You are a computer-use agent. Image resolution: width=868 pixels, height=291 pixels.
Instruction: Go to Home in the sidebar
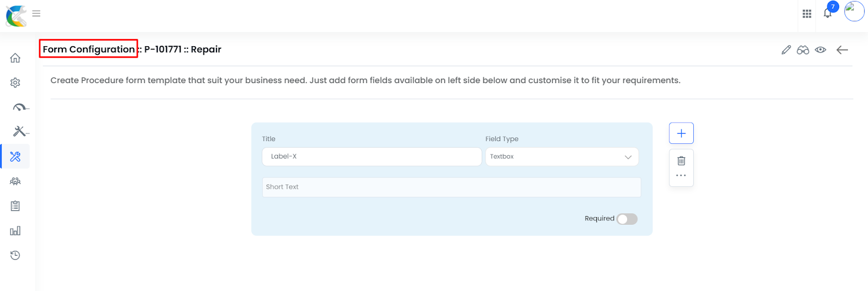tap(15, 58)
